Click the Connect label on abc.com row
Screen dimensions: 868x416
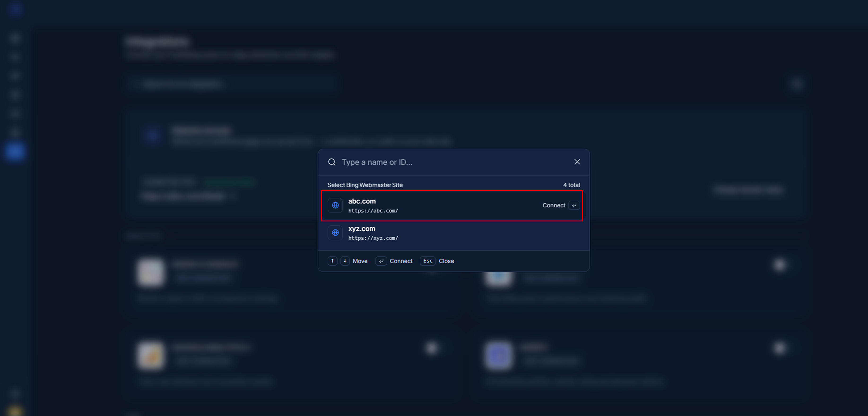click(554, 205)
